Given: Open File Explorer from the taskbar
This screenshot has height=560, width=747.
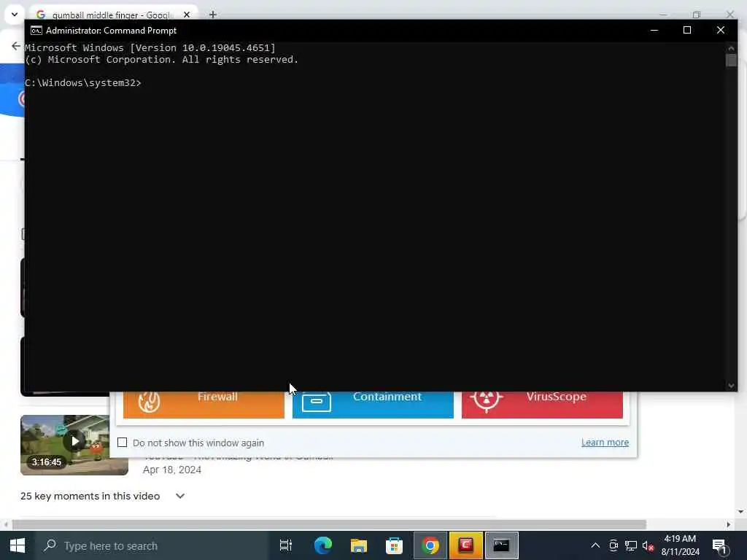Looking at the screenshot, I should click(x=358, y=545).
